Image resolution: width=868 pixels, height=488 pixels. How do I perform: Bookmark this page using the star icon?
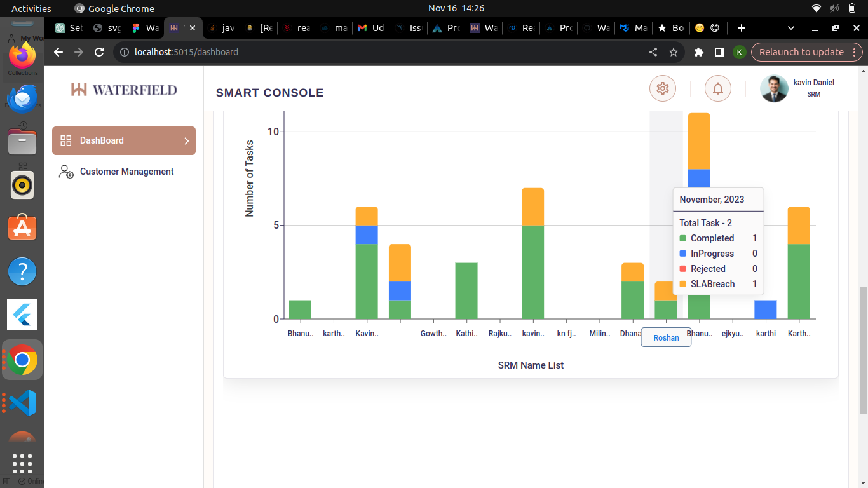point(673,52)
